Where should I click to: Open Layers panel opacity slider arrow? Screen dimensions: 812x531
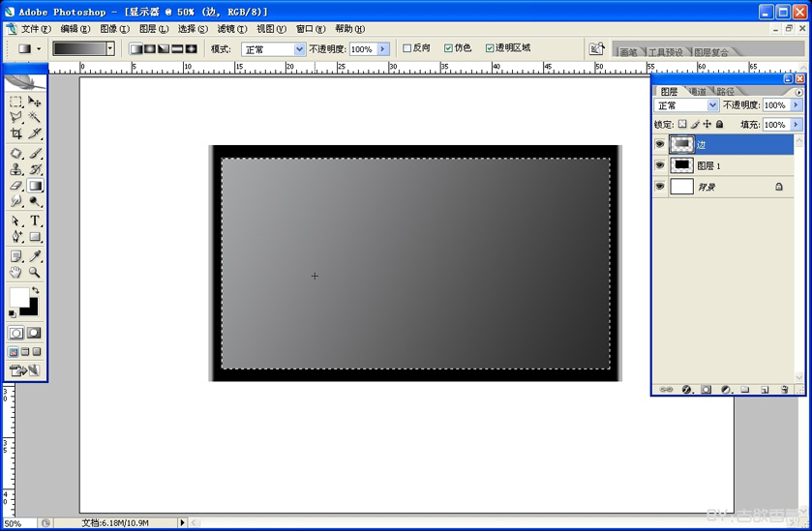click(796, 105)
